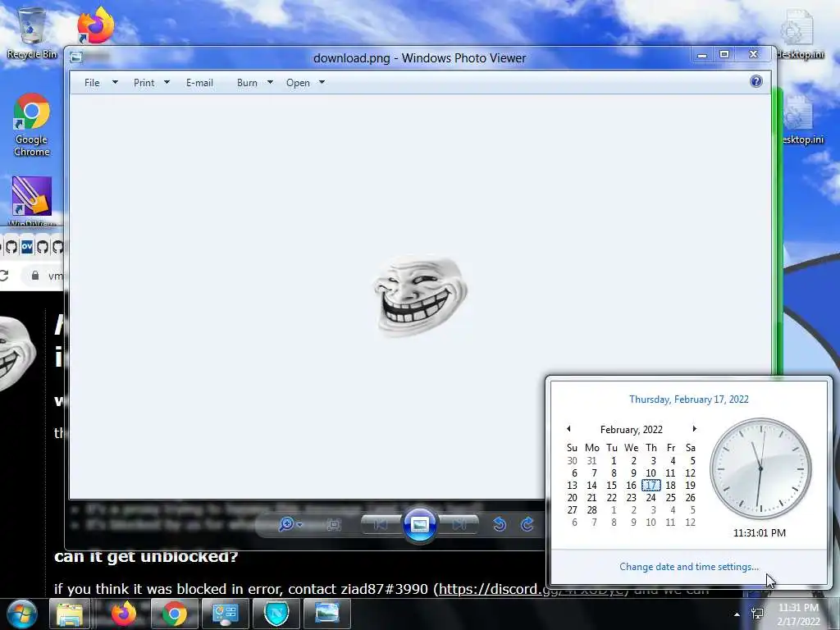Select the 'ov' browser tab icon
Viewport: 840px width, 630px height.
click(x=27, y=246)
